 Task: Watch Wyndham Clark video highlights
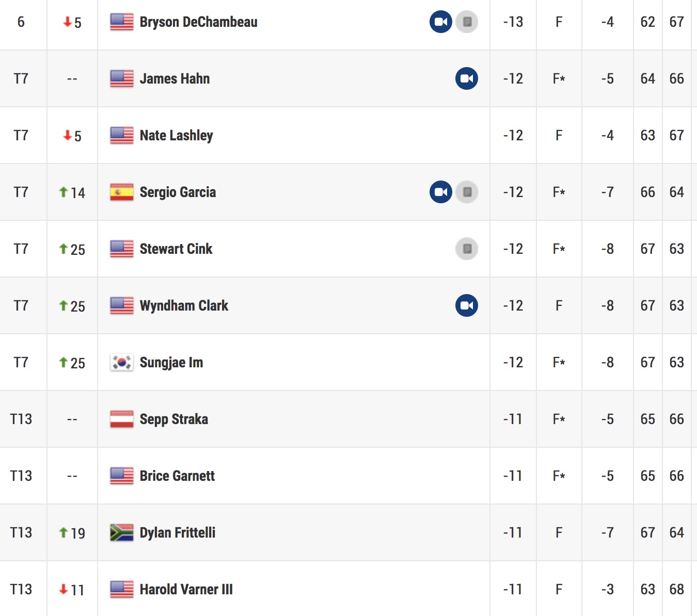(467, 305)
